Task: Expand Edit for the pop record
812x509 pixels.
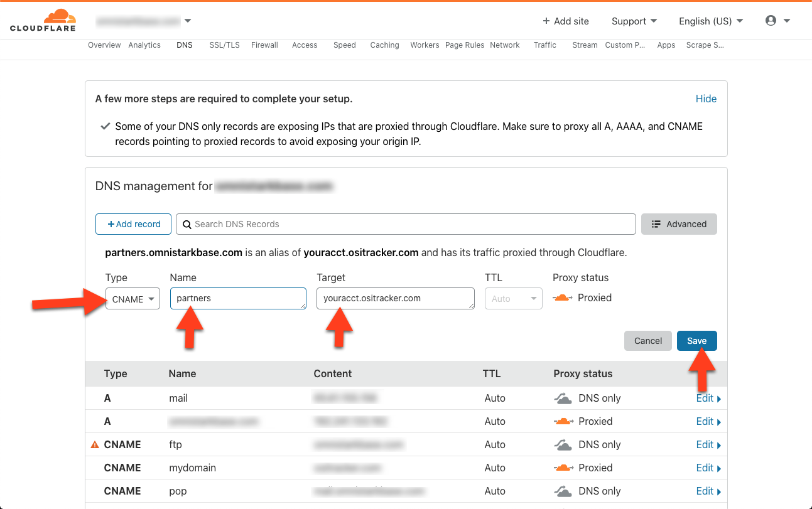Action: (x=708, y=491)
